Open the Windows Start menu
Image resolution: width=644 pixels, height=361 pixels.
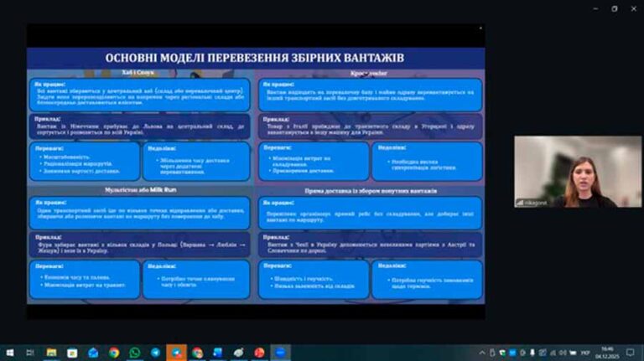point(9,353)
